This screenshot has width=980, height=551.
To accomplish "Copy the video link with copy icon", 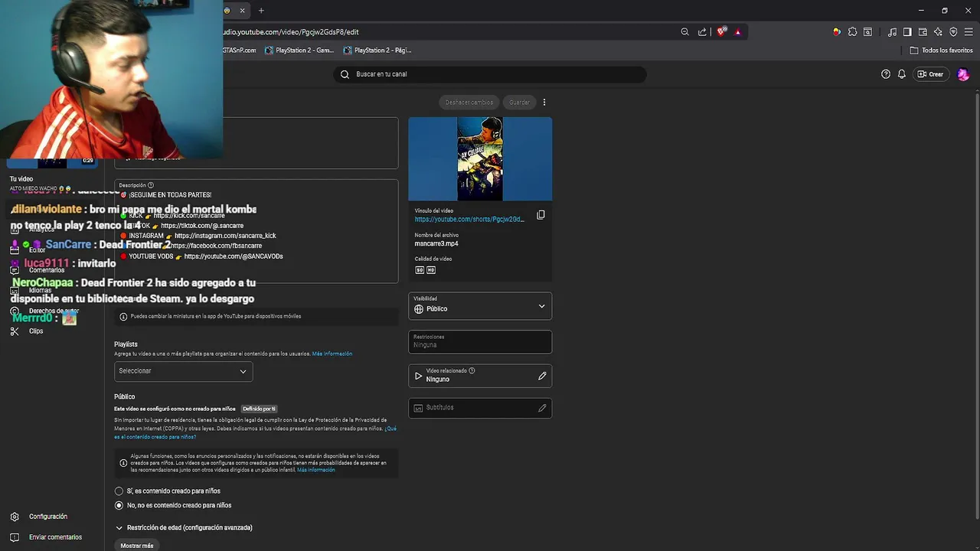I will coord(541,215).
